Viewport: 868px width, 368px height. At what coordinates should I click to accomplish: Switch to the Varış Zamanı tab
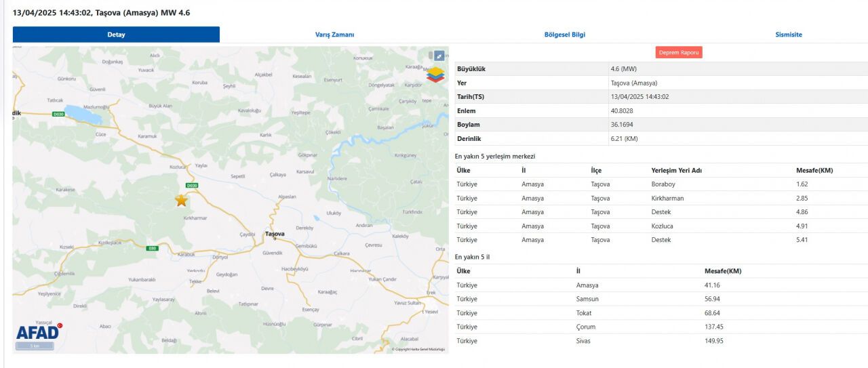334,35
